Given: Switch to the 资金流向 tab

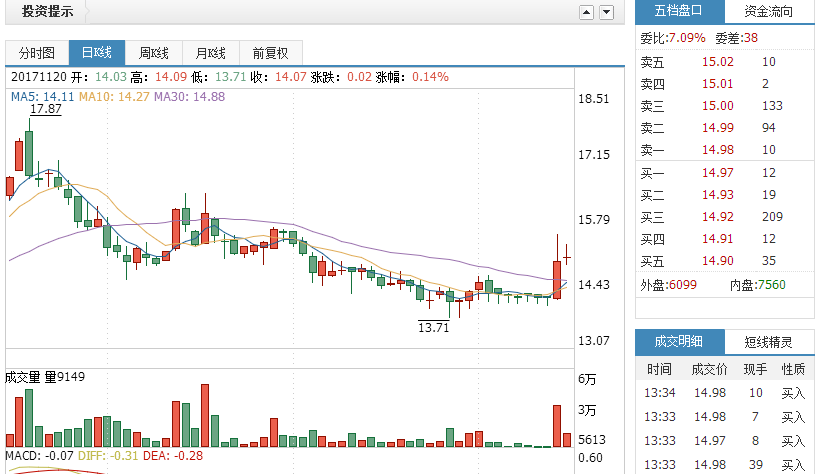Looking at the screenshot, I should click(769, 11).
